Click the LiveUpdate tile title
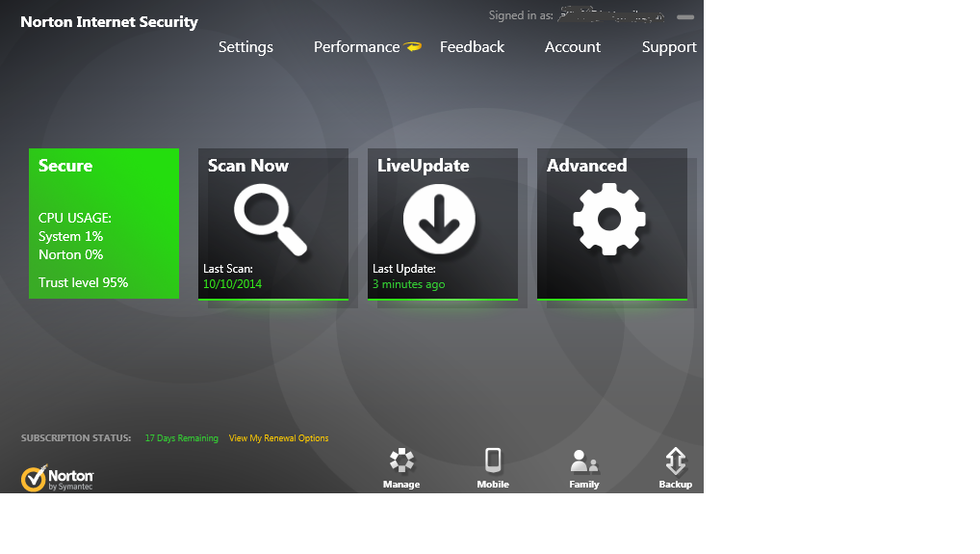 (424, 166)
